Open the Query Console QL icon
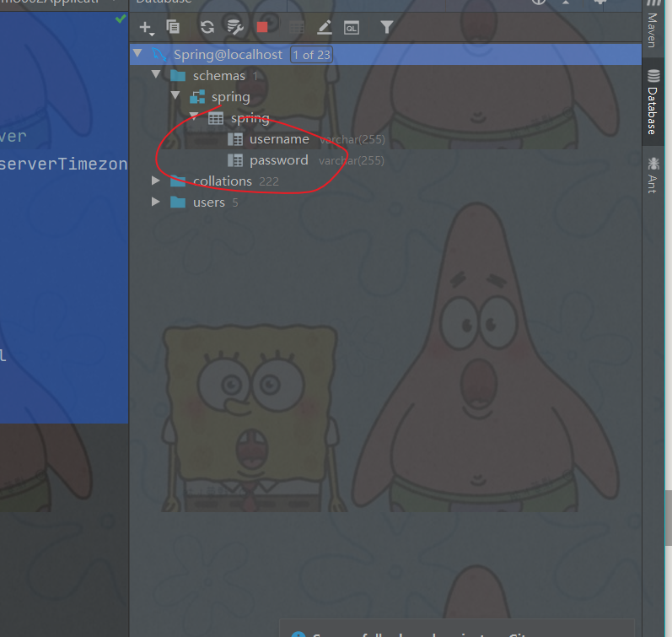The width and height of the screenshot is (672, 637). (352, 28)
